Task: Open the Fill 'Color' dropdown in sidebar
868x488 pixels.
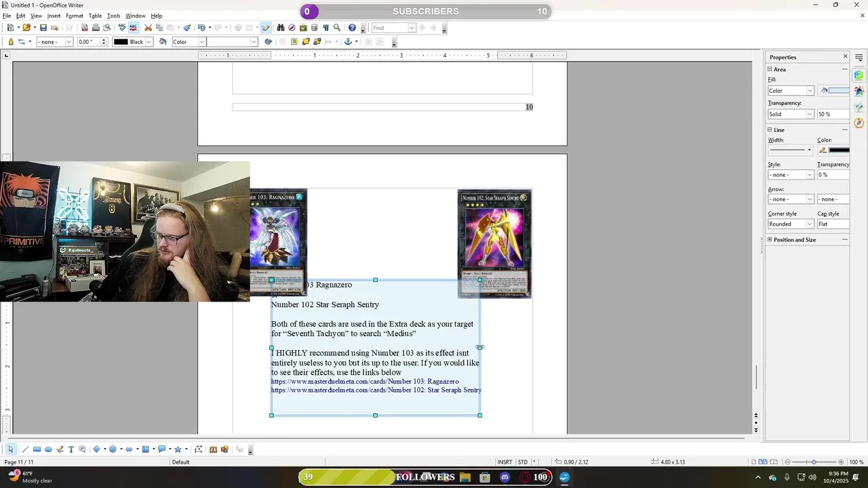Action: (x=791, y=91)
